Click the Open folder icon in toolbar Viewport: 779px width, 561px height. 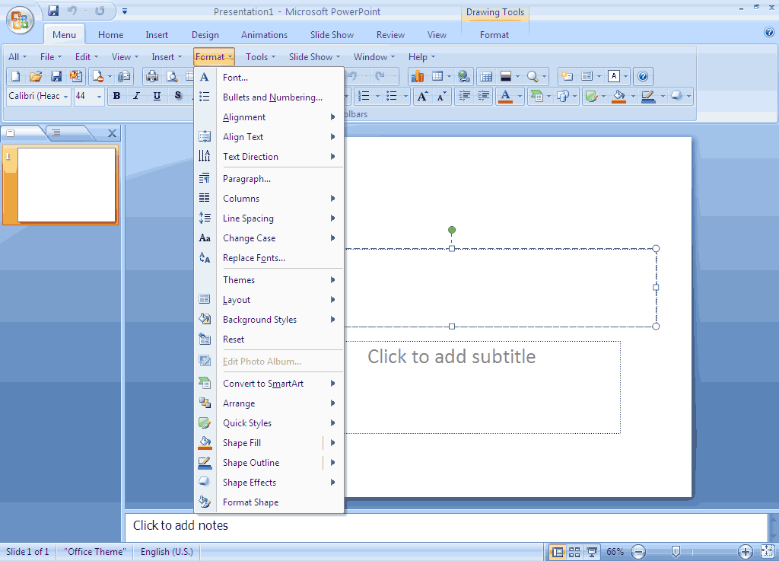click(x=36, y=77)
